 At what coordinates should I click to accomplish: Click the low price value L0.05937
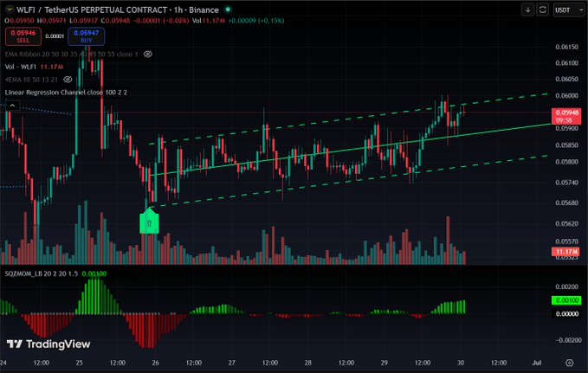coord(84,21)
